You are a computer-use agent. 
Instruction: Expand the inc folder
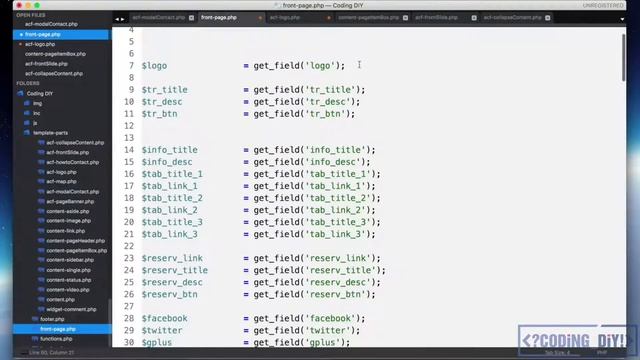(27, 113)
